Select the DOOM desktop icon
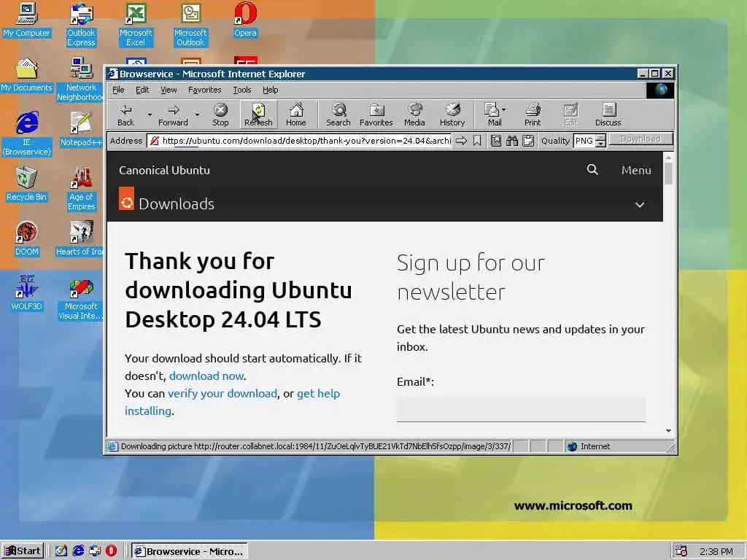Image resolution: width=747 pixels, height=560 pixels. [x=27, y=239]
